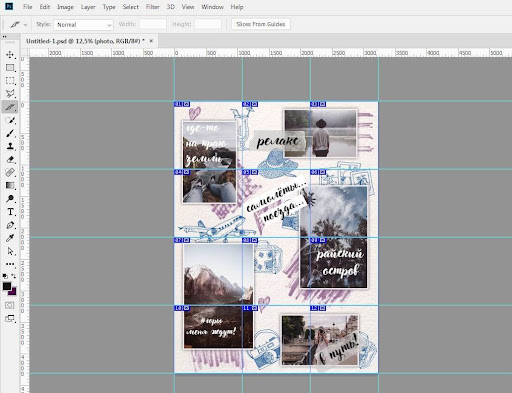Select the Gradient tool
The height and width of the screenshot is (393, 512).
click(10, 186)
